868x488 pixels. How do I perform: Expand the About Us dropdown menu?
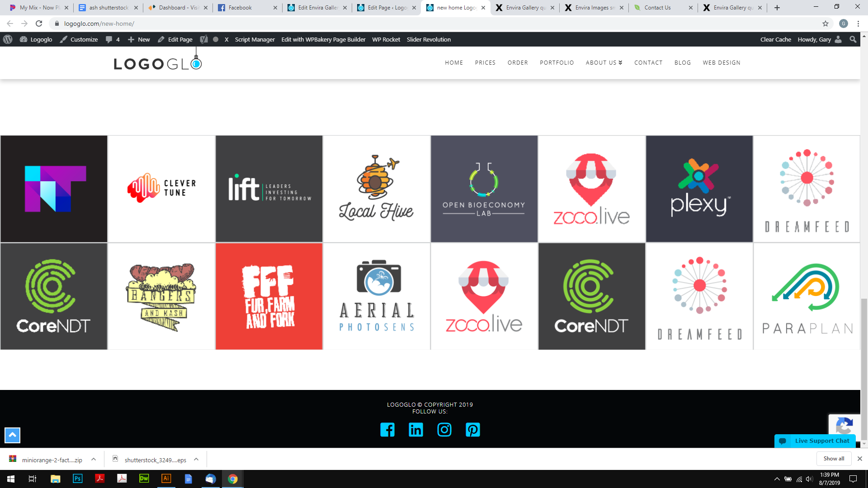coord(604,63)
